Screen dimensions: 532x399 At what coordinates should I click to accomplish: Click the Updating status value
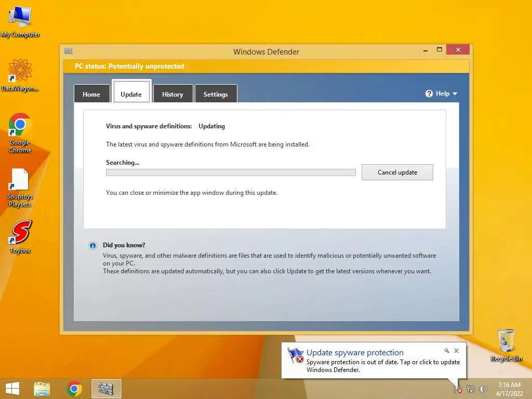(212, 126)
